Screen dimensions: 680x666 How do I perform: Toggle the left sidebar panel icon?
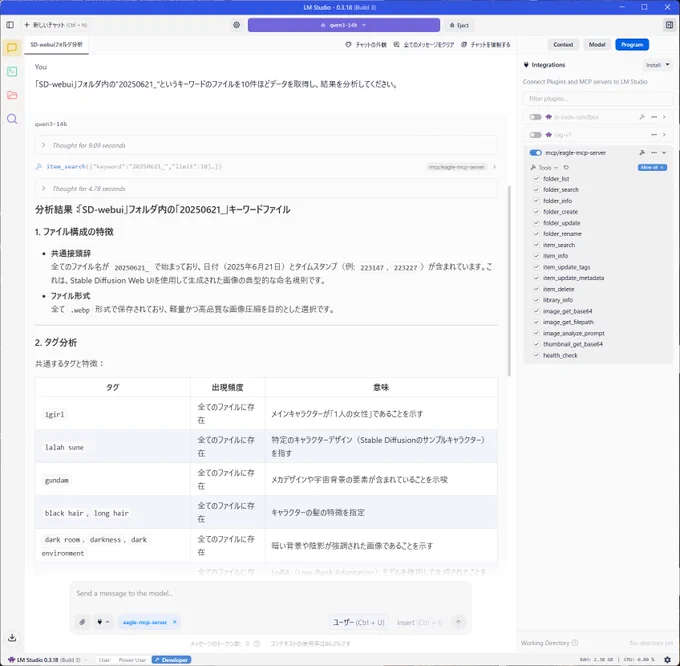tap(10, 25)
